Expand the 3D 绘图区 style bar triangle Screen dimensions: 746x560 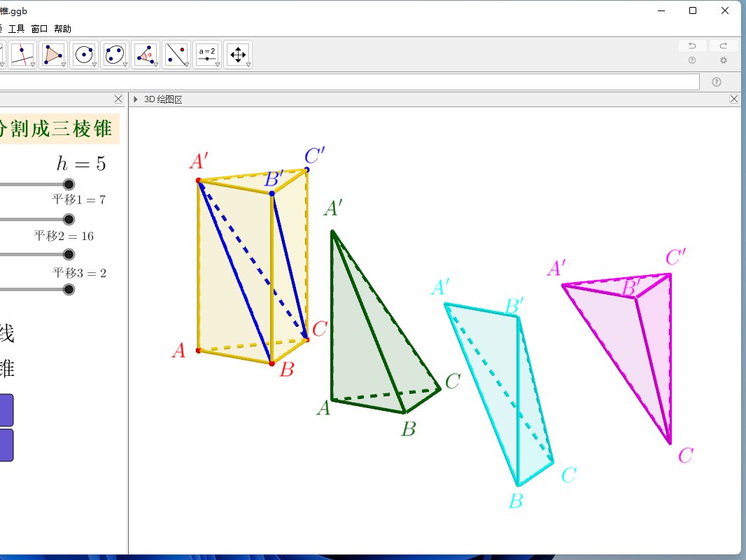[x=136, y=99]
